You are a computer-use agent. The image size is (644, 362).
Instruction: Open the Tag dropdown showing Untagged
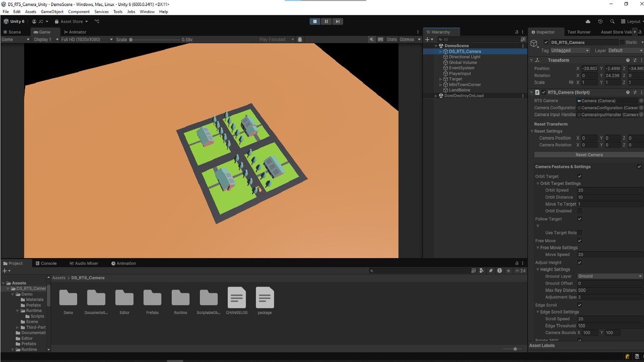pyautogui.click(x=570, y=50)
